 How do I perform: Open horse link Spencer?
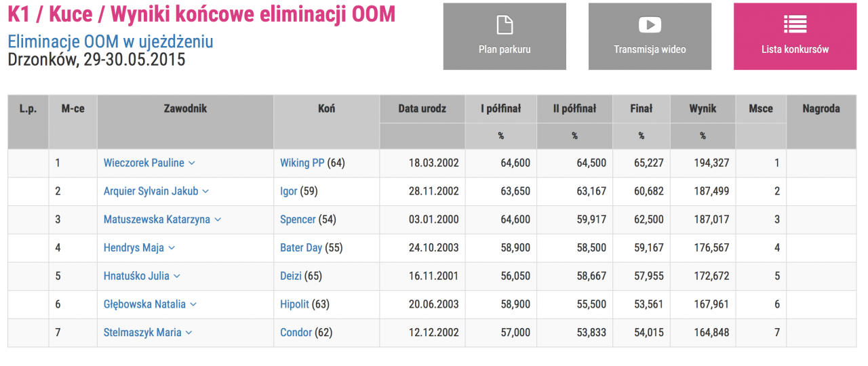point(298,220)
